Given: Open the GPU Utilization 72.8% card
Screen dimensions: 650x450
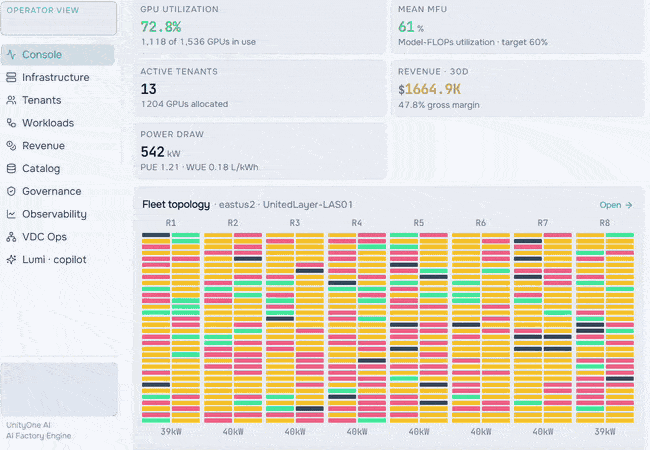Looking at the screenshot, I should [x=260, y=26].
